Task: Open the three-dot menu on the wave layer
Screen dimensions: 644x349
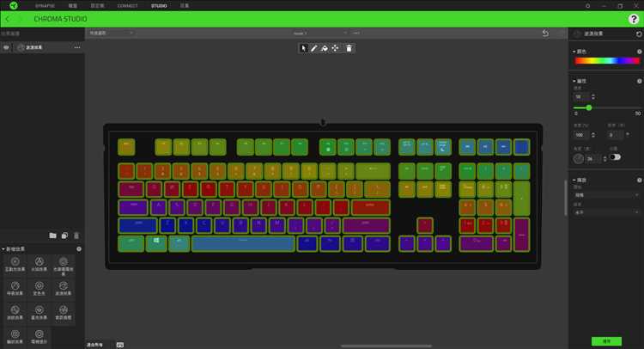Action: click(77, 47)
